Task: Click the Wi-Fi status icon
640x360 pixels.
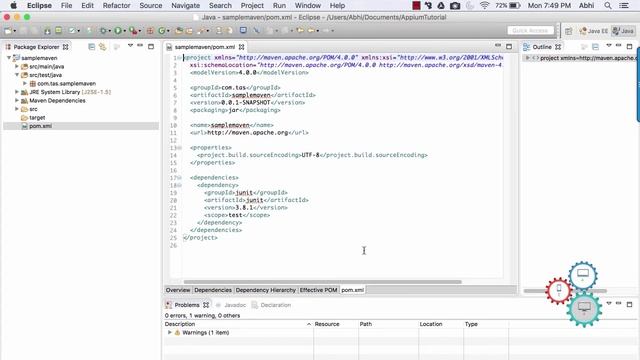Action: click(484, 6)
